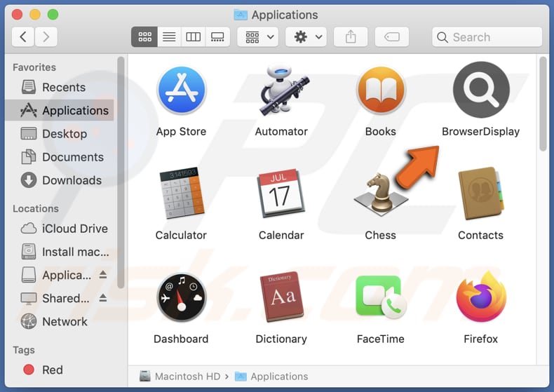The height and width of the screenshot is (392, 554).
Task: Open the Dashboard application
Action: click(x=182, y=297)
